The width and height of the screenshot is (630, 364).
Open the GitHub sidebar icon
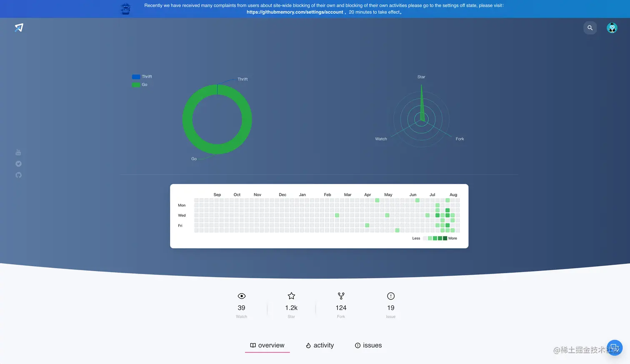(18, 175)
